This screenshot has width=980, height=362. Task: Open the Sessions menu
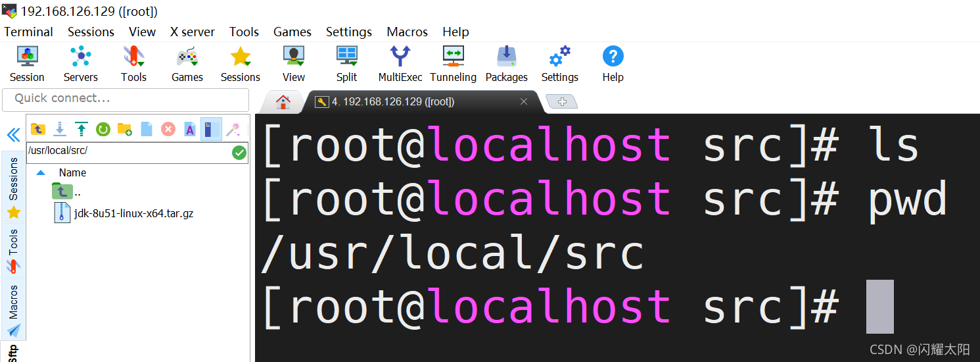[91, 32]
